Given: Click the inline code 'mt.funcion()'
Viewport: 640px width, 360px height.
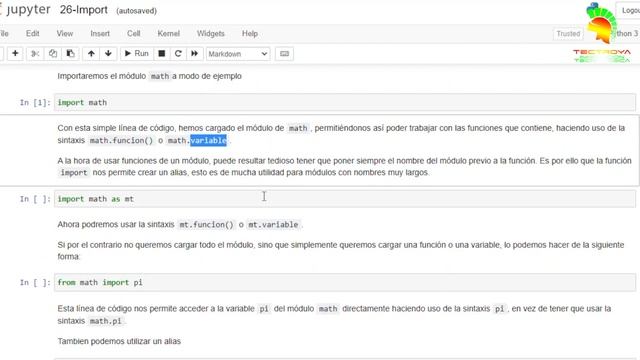Looking at the screenshot, I should click(x=207, y=224).
